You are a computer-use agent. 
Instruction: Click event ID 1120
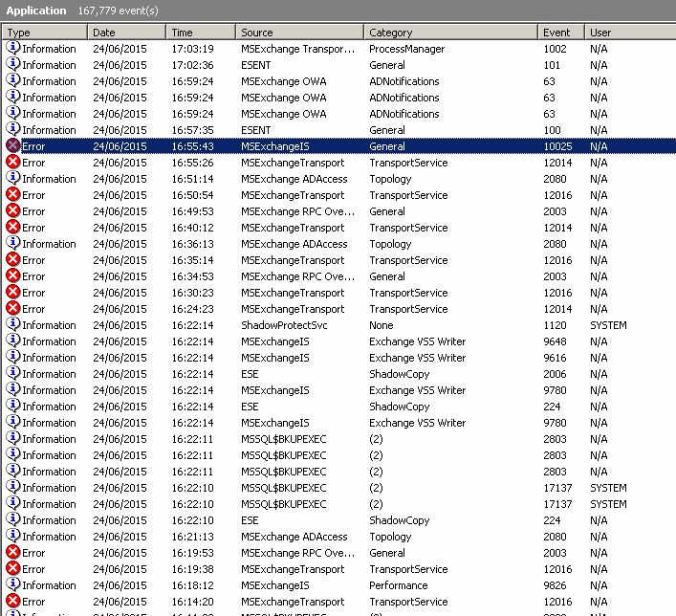[x=555, y=325]
